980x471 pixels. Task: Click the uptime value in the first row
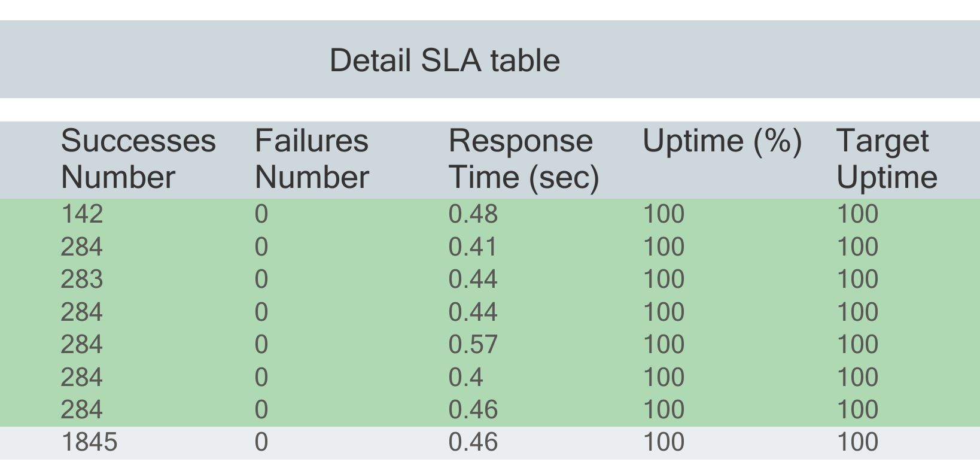(x=664, y=214)
